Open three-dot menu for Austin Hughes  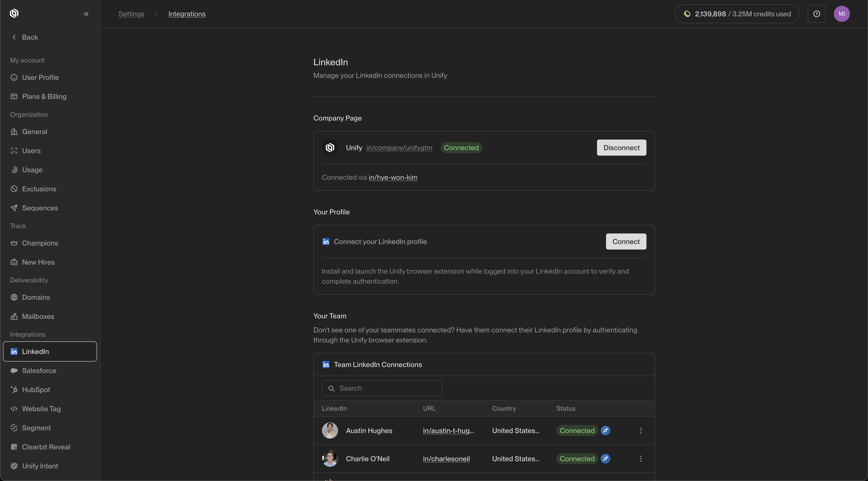(x=640, y=431)
